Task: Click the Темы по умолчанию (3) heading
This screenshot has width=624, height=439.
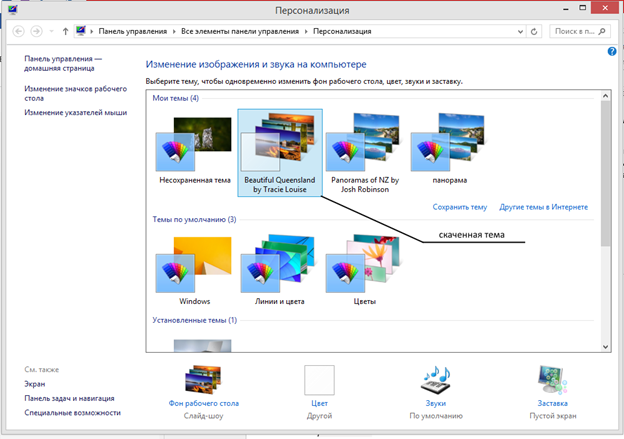Action: point(194,219)
